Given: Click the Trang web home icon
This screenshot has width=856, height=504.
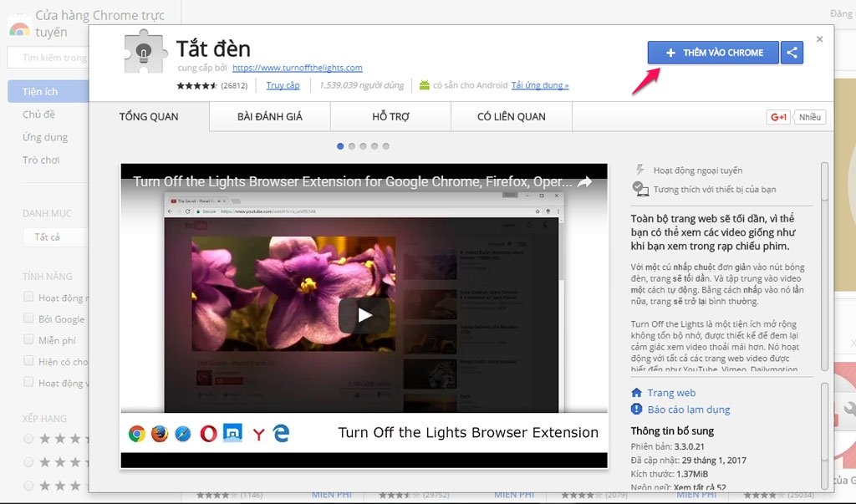Looking at the screenshot, I should pos(638,393).
